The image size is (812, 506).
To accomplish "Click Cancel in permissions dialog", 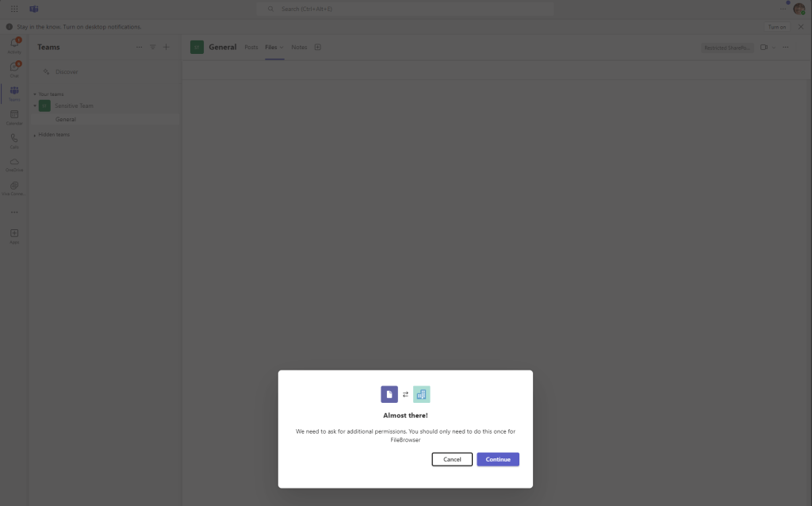I will tap(452, 459).
